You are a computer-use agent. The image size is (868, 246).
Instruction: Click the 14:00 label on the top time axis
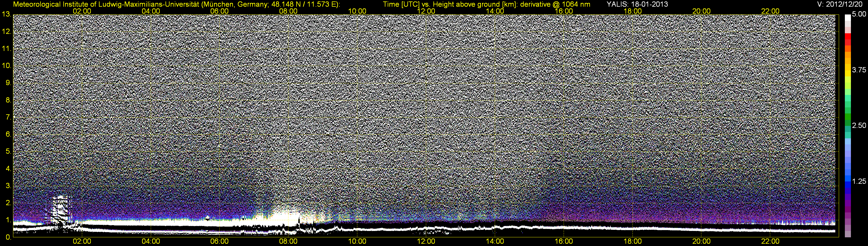tap(495, 11)
